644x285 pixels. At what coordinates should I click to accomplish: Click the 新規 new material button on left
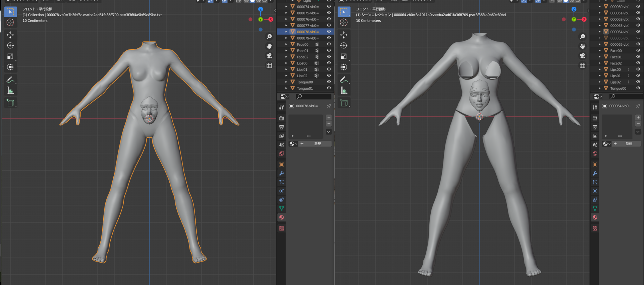coord(317,144)
